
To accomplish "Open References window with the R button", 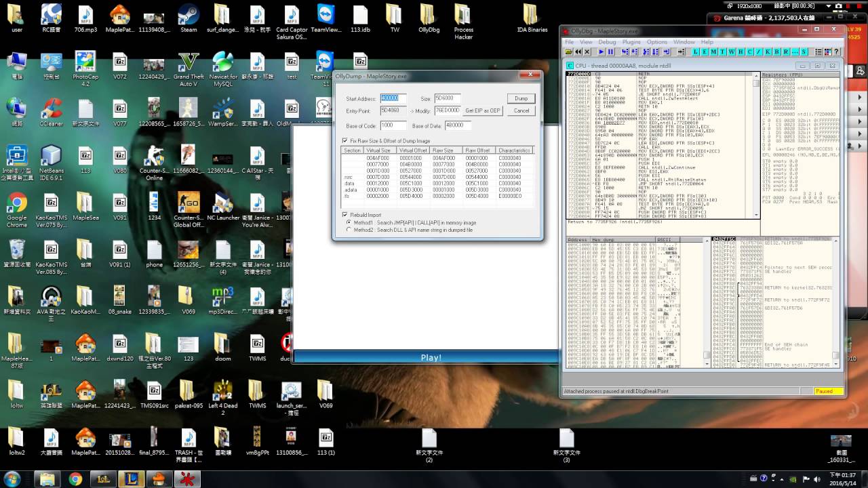I will click(x=786, y=52).
